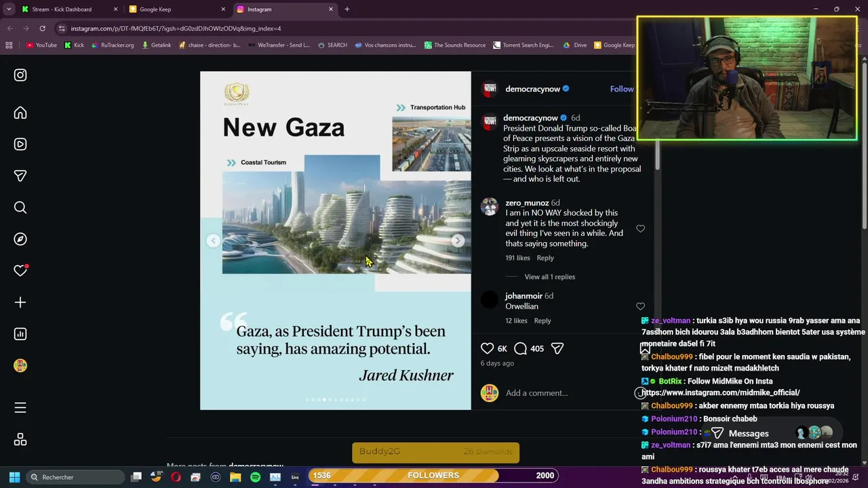Reply to zero_munoz's comment
The height and width of the screenshot is (488, 868).
[x=545, y=258]
